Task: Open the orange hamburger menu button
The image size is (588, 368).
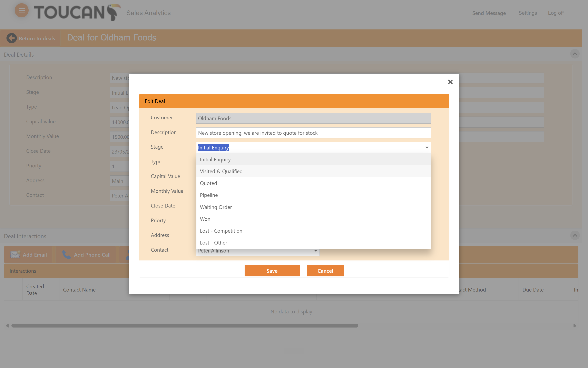Action: [22, 10]
